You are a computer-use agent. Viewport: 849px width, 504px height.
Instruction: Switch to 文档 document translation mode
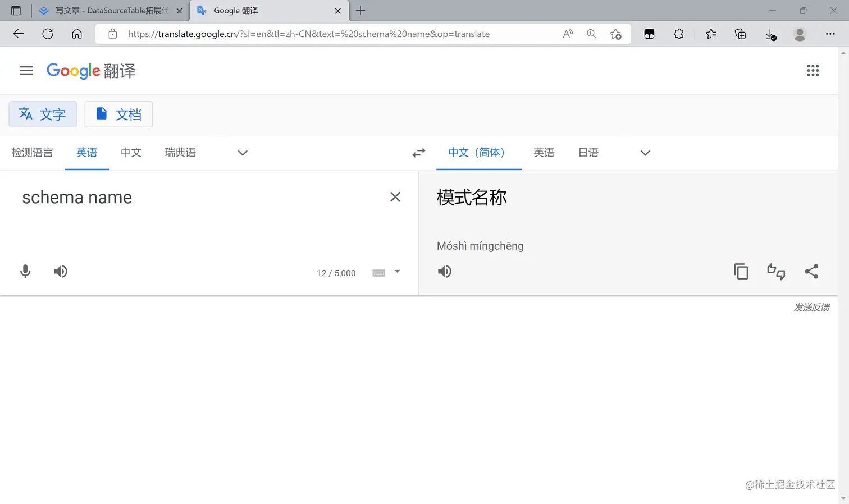(x=118, y=114)
